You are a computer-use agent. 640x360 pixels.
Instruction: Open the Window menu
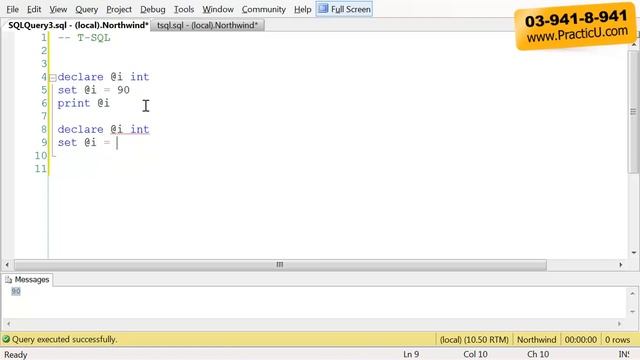coord(218,9)
